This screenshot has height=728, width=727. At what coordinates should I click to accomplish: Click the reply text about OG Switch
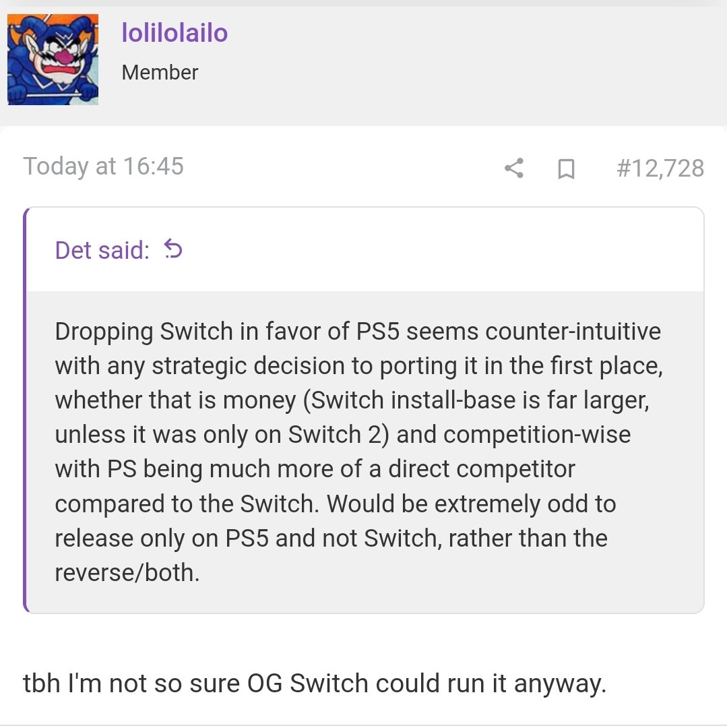314,684
